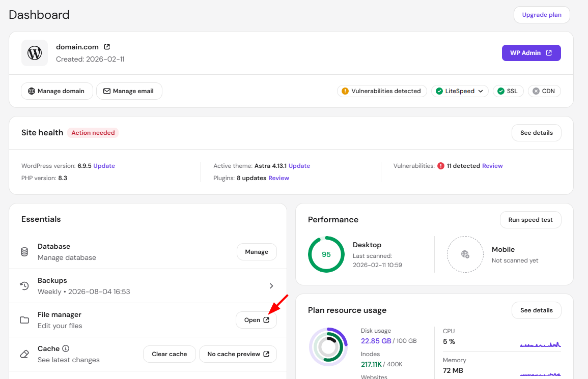Click the Mobile not-scanned globe icon
The image size is (588, 379).
pyautogui.click(x=465, y=254)
